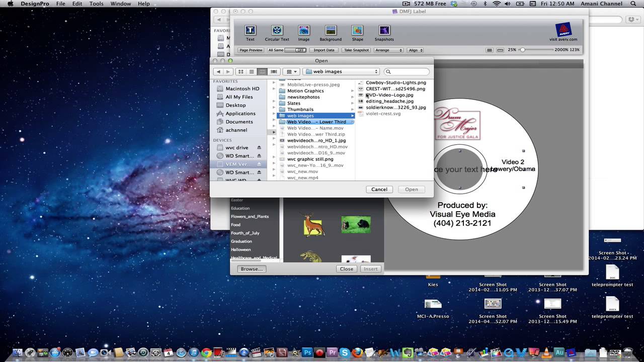Select the Thumbnails folder
Image resolution: width=644 pixels, height=362 pixels.
pyautogui.click(x=300, y=110)
